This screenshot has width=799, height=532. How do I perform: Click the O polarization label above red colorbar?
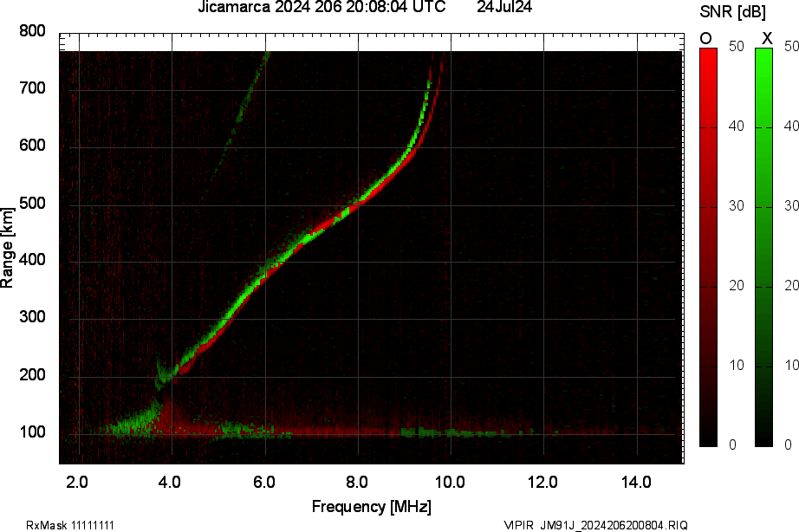(x=704, y=37)
